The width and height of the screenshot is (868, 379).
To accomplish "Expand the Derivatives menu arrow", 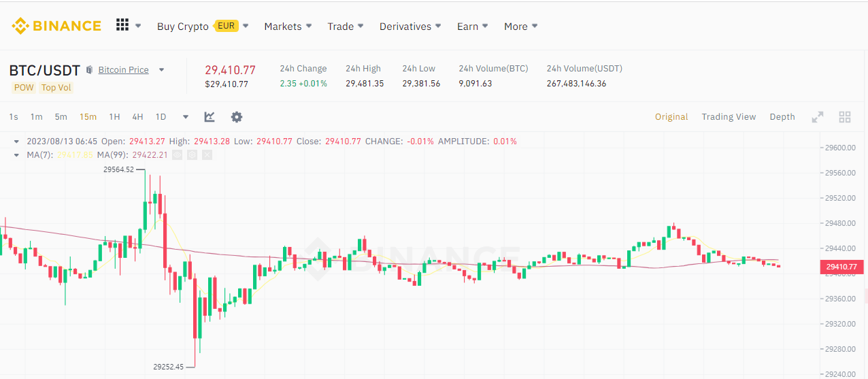I will 438,26.
